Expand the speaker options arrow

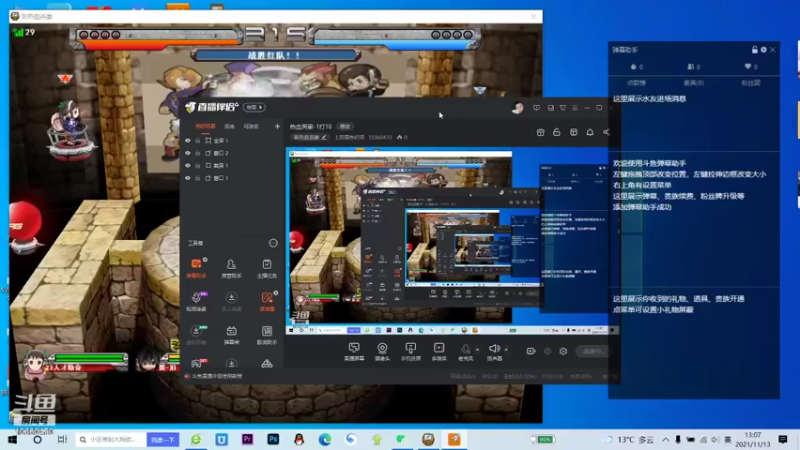pyautogui.click(x=506, y=350)
